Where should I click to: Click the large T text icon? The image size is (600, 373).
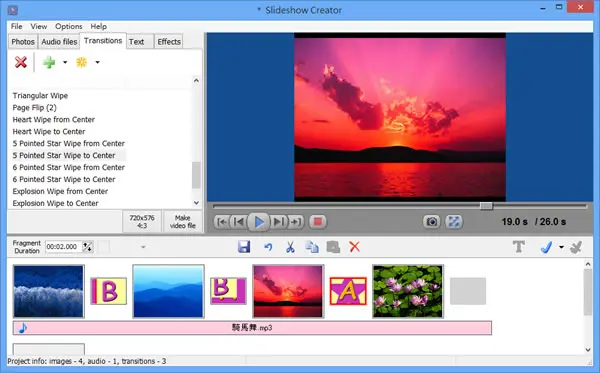pos(518,247)
